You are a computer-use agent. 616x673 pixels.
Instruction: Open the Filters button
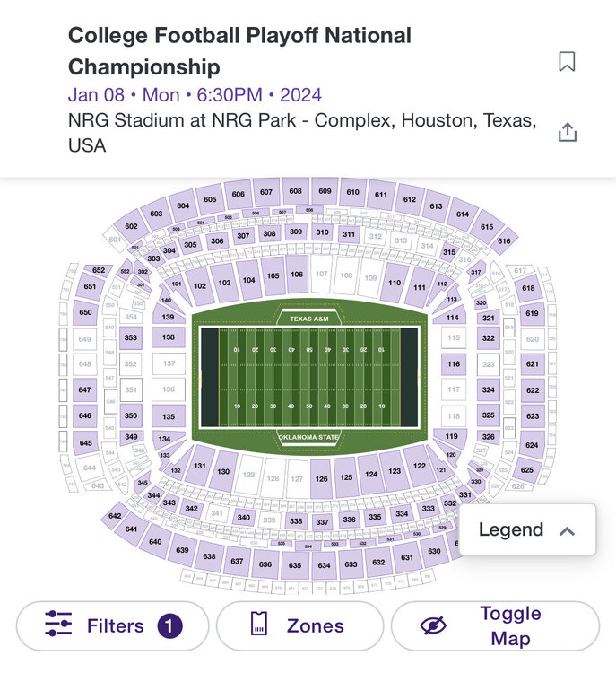tap(113, 625)
